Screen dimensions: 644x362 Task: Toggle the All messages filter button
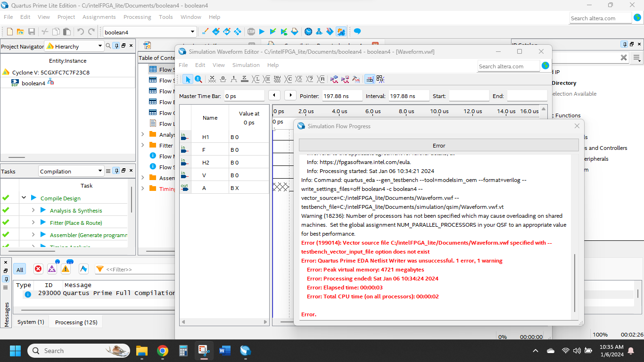[x=20, y=269]
